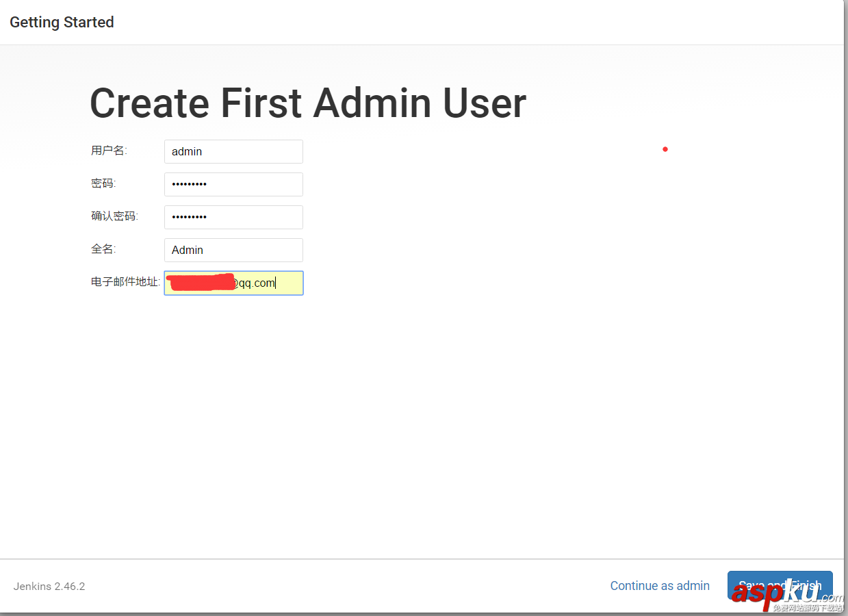848x616 pixels.
Task: Click the Create First Admin User heading
Action: point(308,103)
